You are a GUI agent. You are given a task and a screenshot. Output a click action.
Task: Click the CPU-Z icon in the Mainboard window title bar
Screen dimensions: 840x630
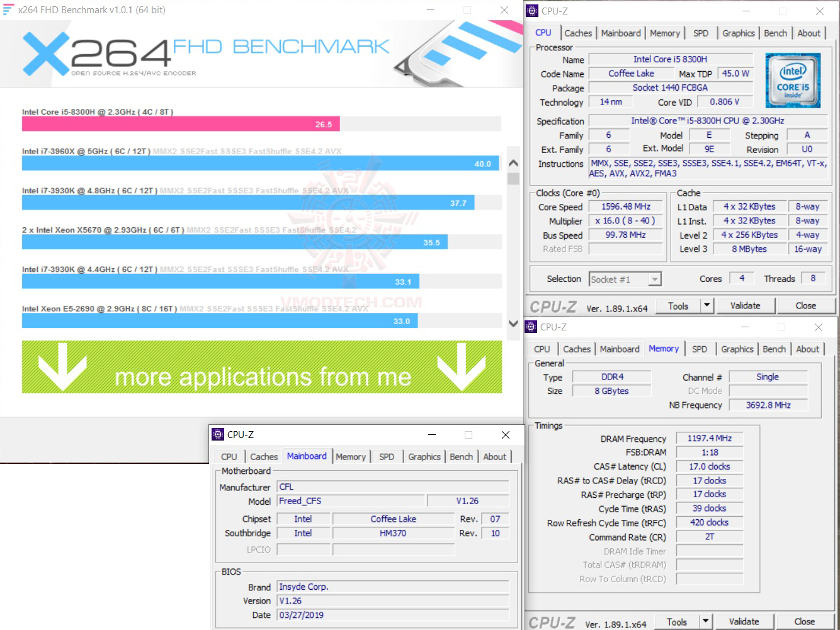[218, 434]
